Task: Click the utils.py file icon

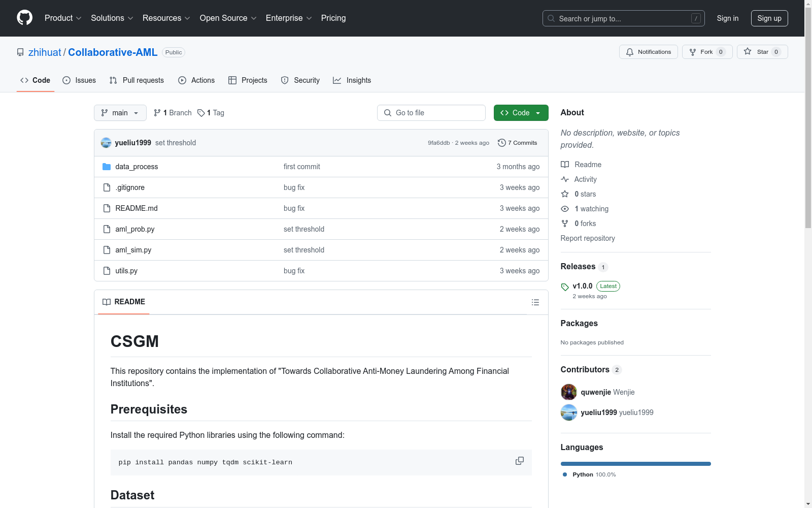Action: (107, 271)
